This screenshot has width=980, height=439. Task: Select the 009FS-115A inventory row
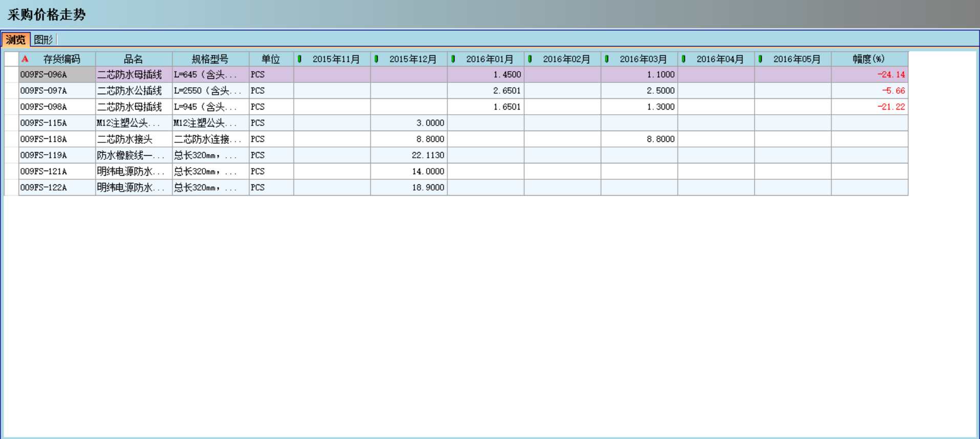pyautogui.click(x=44, y=123)
